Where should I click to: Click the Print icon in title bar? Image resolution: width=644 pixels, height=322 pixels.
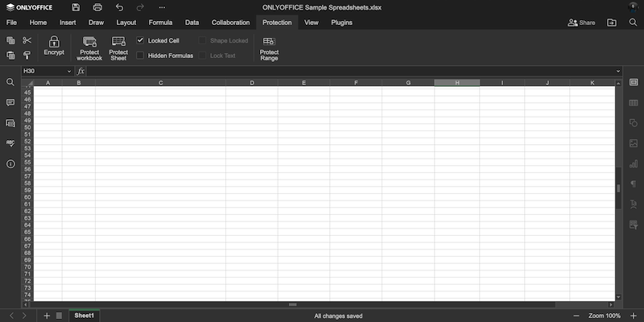[97, 7]
